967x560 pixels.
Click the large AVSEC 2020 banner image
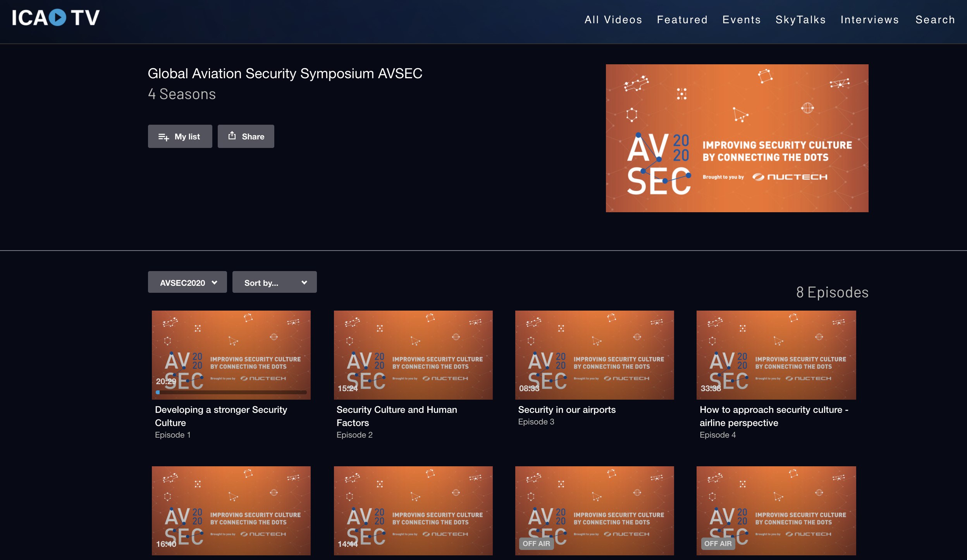pos(737,138)
